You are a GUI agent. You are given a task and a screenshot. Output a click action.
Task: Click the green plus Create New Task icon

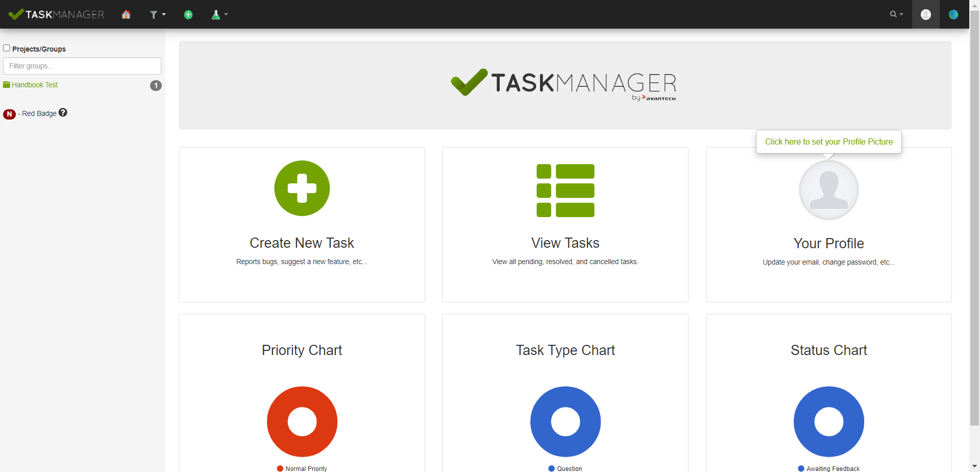click(302, 188)
